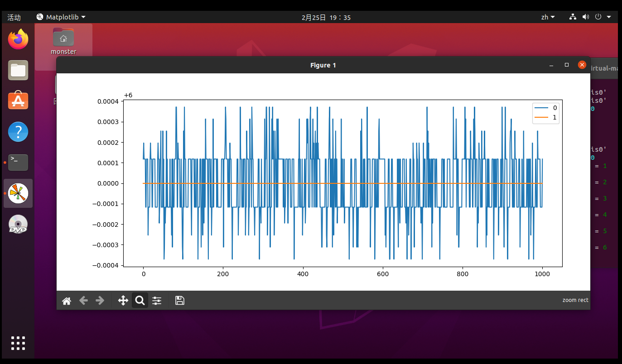Reset the plot to its home view
Image resolution: width=622 pixels, height=364 pixels.
(66, 300)
